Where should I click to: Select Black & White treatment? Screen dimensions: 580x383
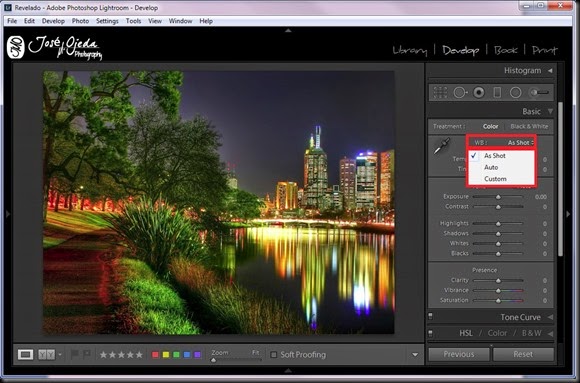(529, 127)
